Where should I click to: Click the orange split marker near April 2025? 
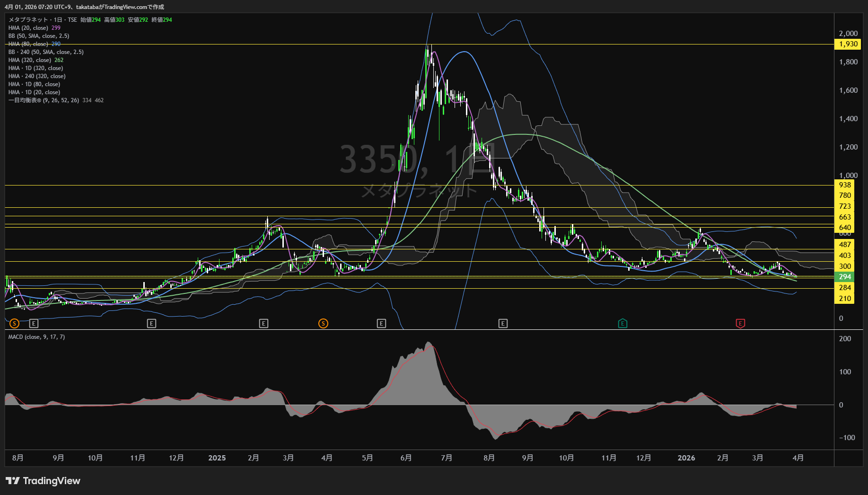(x=323, y=323)
